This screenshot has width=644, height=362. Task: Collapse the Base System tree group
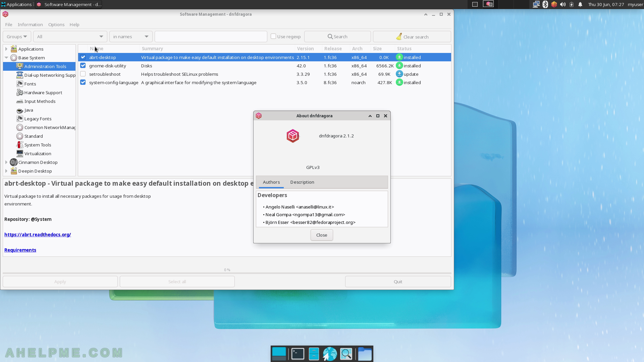pos(6,58)
